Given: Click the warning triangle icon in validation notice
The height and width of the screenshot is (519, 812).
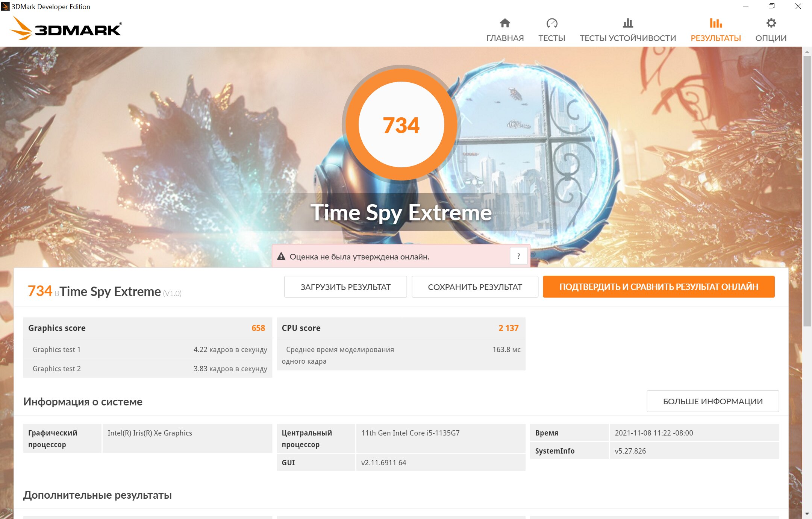Looking at the screenshot, I should (x=281, y=256).
